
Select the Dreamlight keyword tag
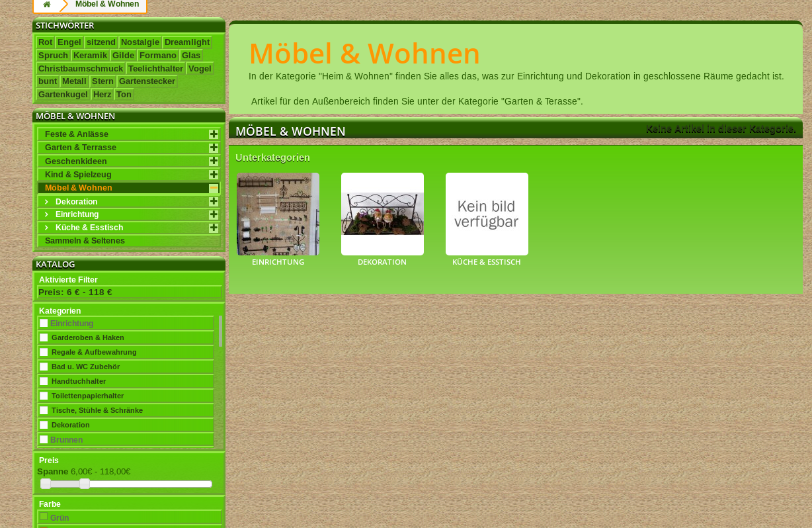187,42
